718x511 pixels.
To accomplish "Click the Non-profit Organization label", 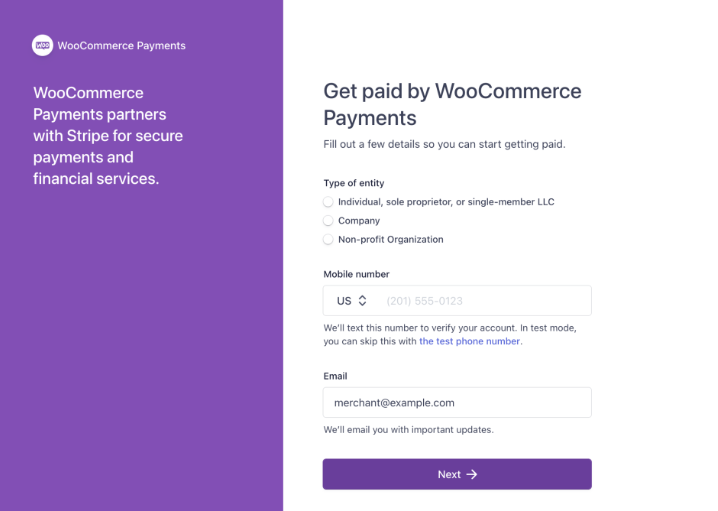I will pyautogui.click(x=391, y=239).
